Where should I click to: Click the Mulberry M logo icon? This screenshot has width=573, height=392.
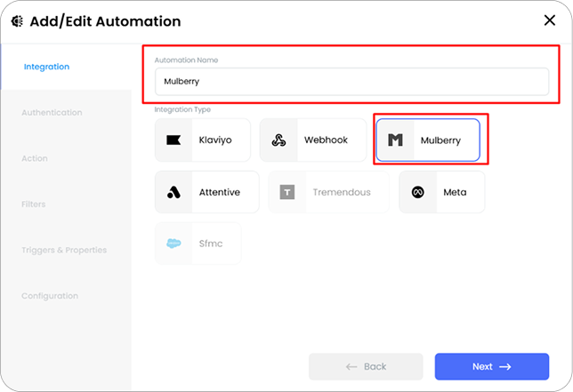[x=395, y=140]
